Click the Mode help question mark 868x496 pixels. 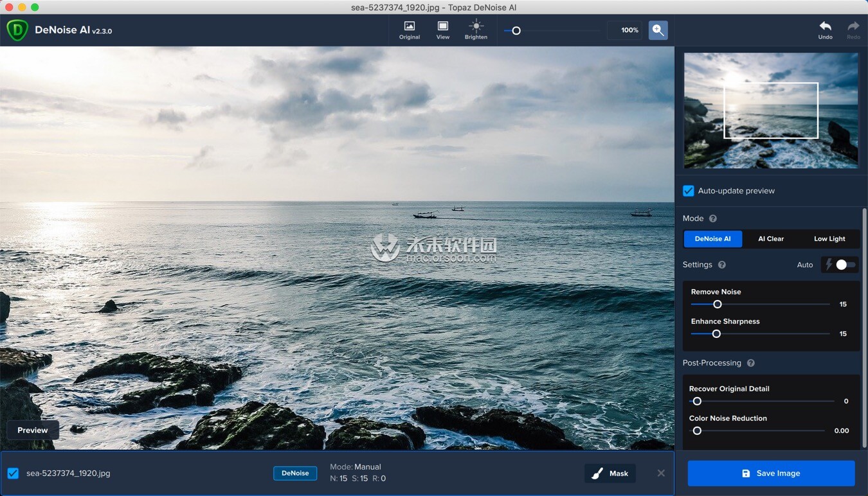click(x=713, y=218)
